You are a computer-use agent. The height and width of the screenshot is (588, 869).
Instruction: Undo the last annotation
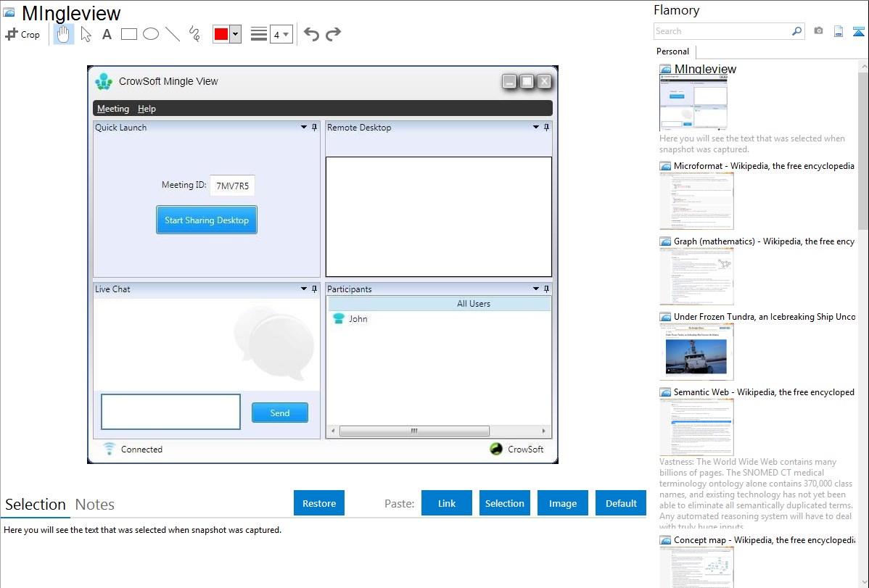[311, 34]
